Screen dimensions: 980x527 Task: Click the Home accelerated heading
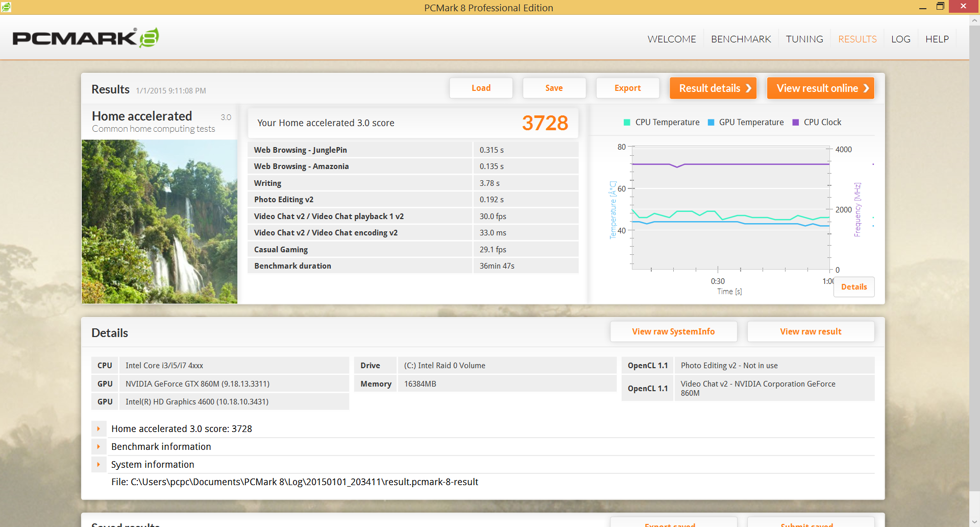[142, 116]
